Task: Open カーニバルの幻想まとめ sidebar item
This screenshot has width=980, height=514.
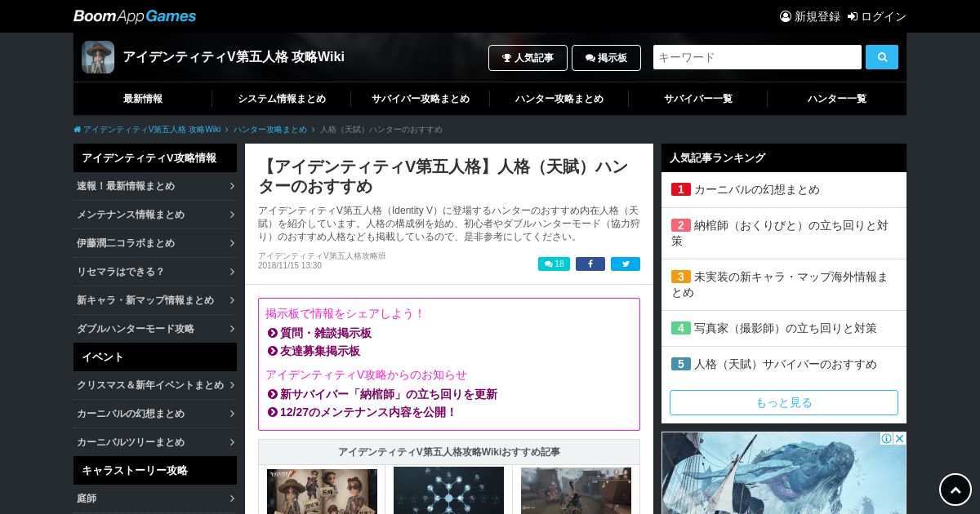Action: pyautogui.click(x=155, y=414)
